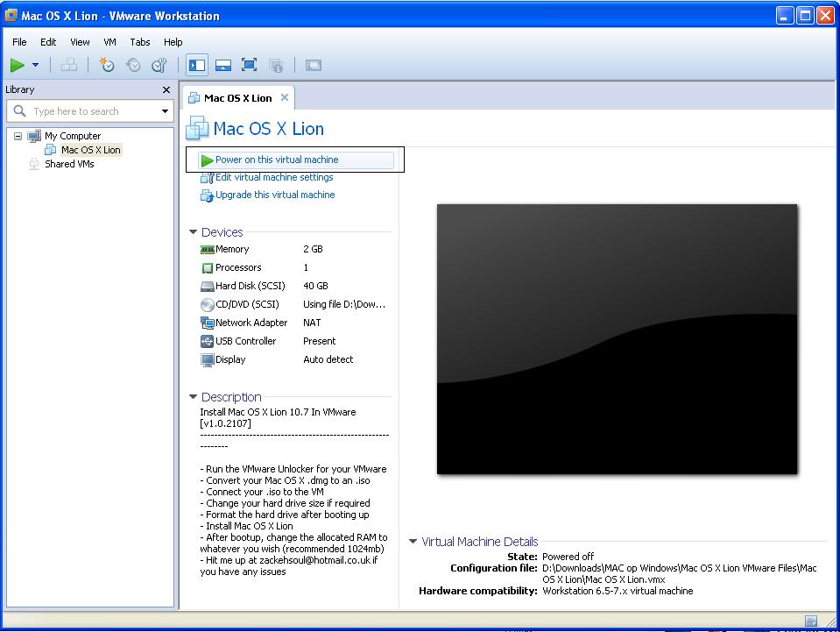Collapse the My Computer tree node

pos(18,136)
